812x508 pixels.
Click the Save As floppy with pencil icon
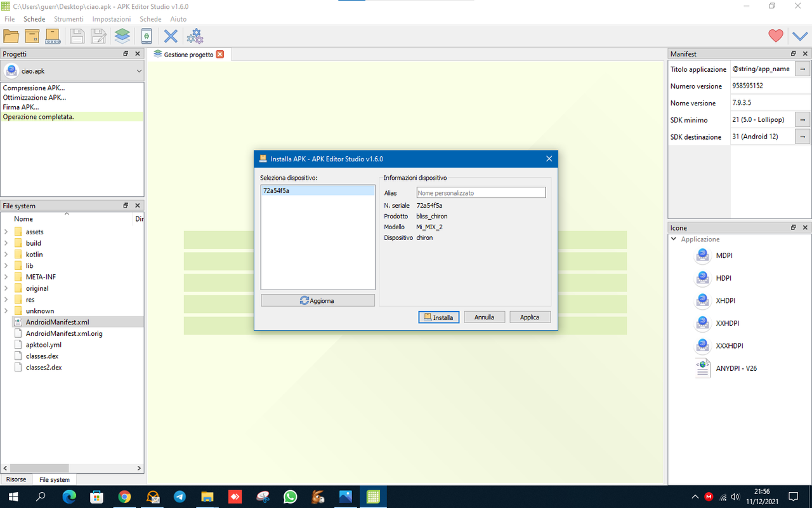click(x=98, y=36)
